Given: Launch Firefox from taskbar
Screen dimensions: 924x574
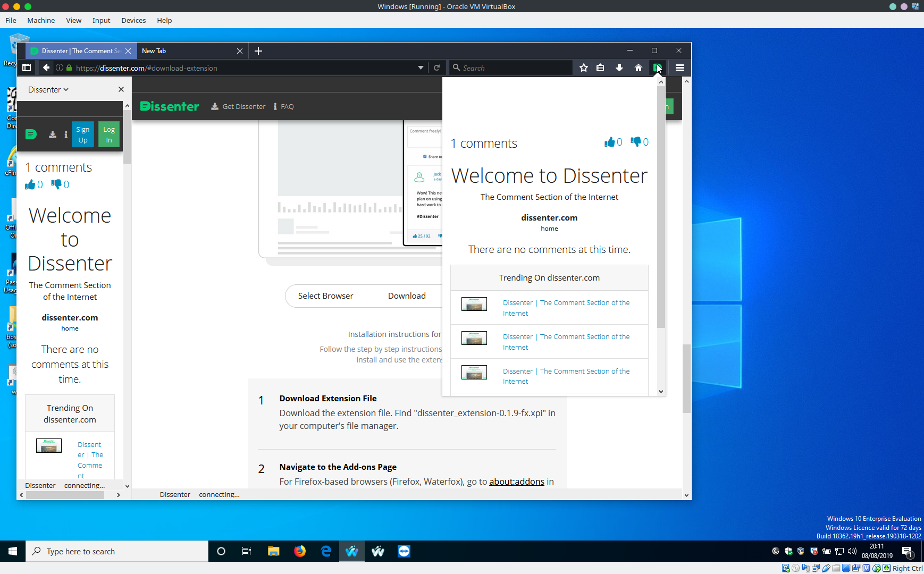Looking at the screenshot, I should (300, 551).
